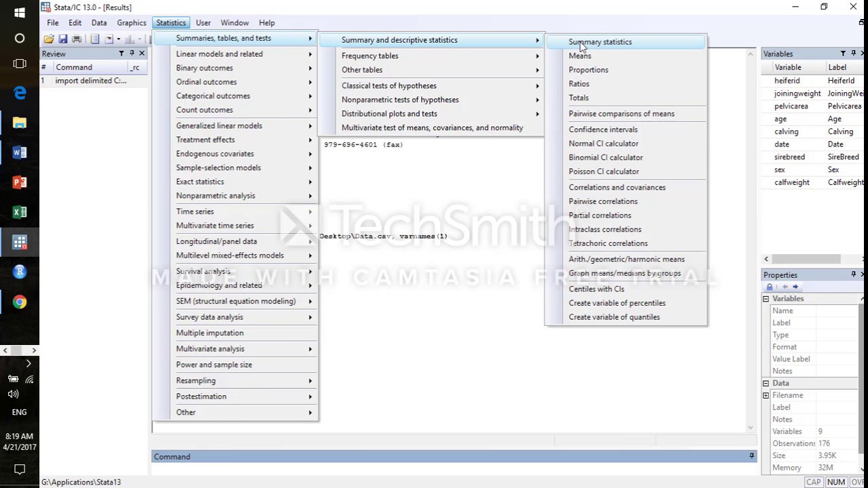Click the Print toolbar icon

pyautogui.click(x=76, y=39)
